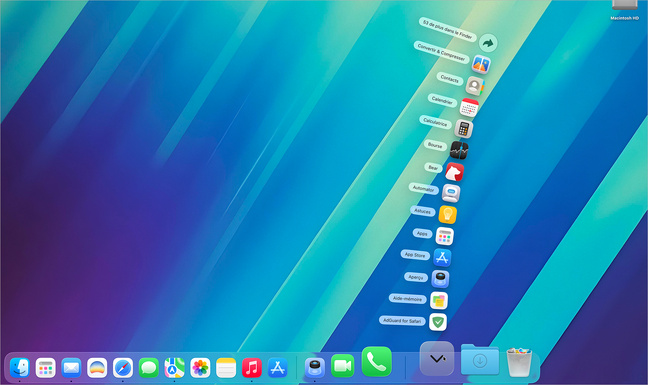Open the Apps launcher in the Dock
The height and width of the screenshot is (385, 648).
tap(45, 367)
